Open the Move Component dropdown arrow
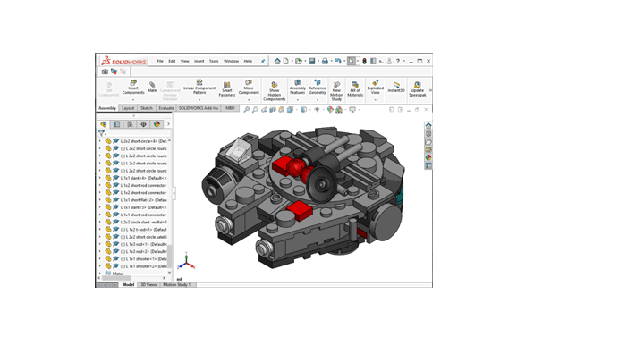This screenshot has height=362, width=644. [249, 100]
